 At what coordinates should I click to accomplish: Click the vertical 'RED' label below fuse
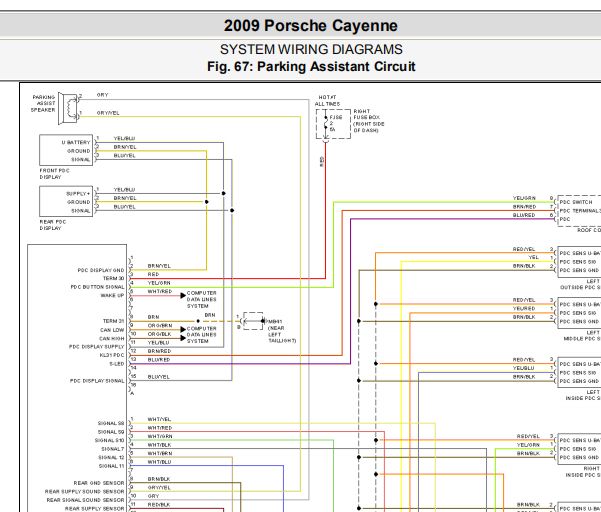click(322, 161)
